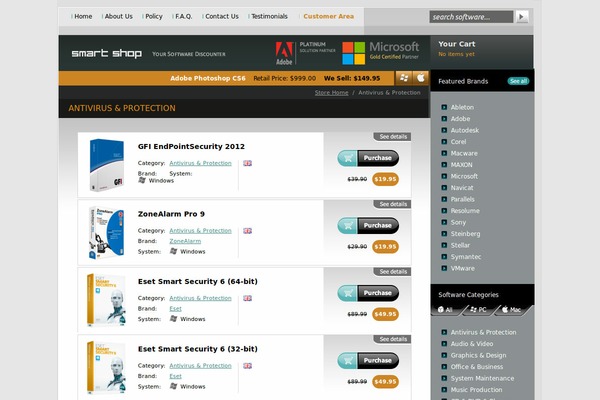Go to the About Us page
Viewport: 600px width, 400px height.
[119, 16]
